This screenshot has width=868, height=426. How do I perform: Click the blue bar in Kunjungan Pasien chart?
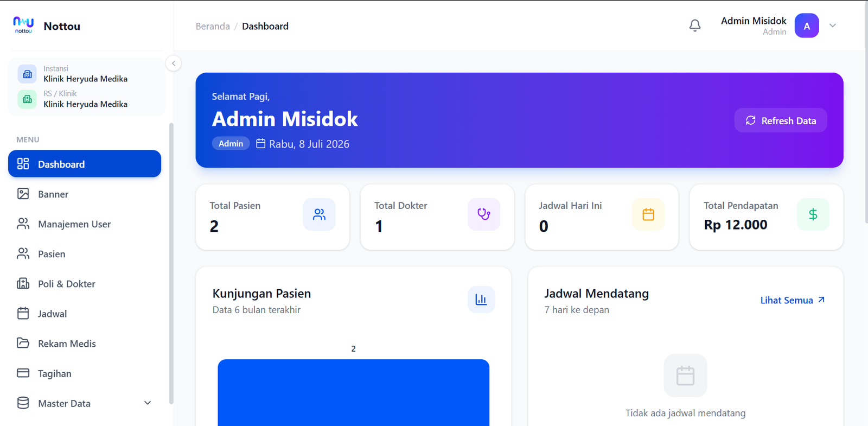354,392
